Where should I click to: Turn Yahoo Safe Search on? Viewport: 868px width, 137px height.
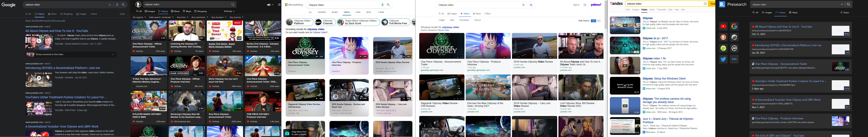pyautogui.click(x=593, y=21)
